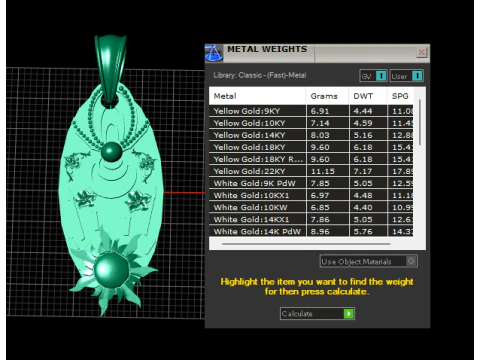Click grams value 8.03 for 14KY

[320, 135]
